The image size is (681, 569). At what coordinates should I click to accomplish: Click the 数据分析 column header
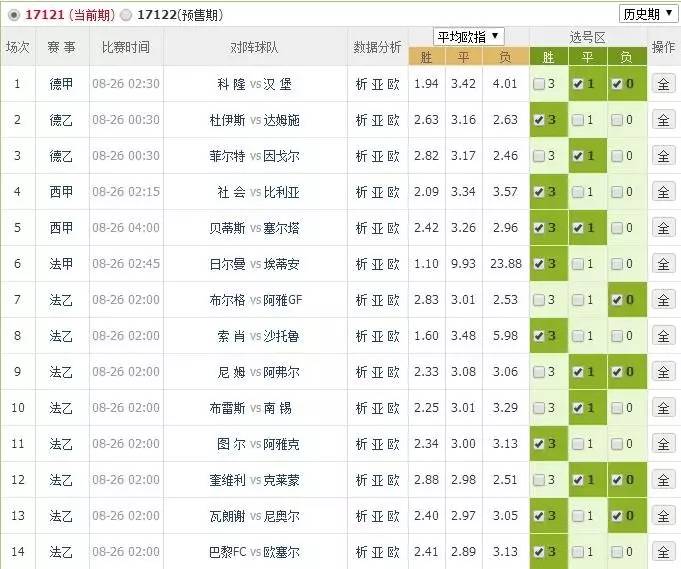tap(378, 47)
